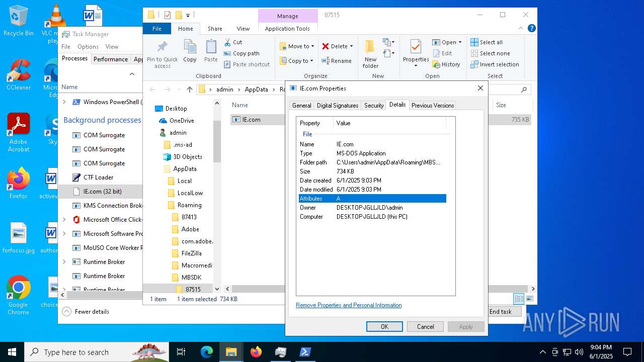
Task: Open Task Manager Options menu
Action: pyautogui.click(x=88, y=46)
